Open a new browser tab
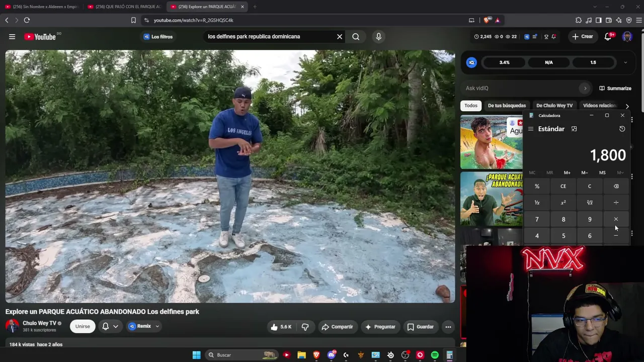Image resolution: width=644 pixels, height=362 pixels. point(255,7)
